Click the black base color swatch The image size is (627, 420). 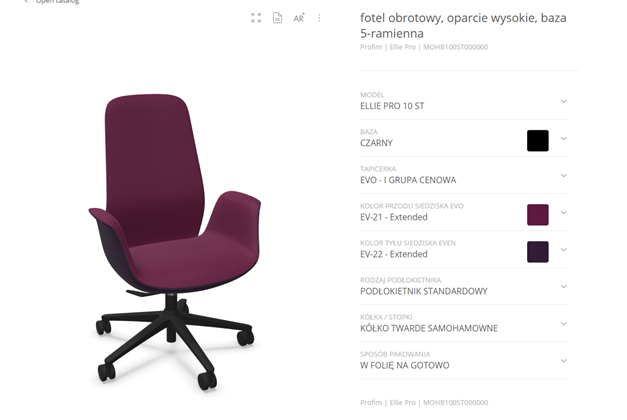[x=537, y=140]
